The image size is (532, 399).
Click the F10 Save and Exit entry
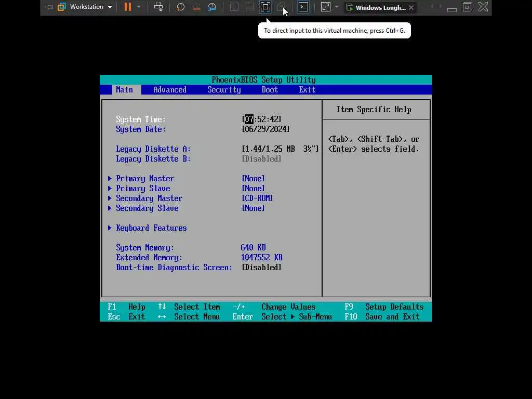pyautogui.click(x=382, y=316)
